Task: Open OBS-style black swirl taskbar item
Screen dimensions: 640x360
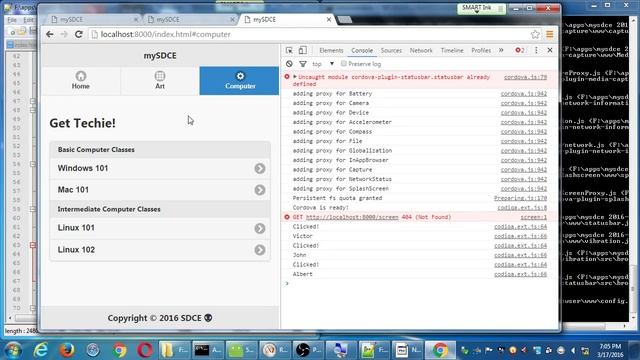Action: point(309,350)
